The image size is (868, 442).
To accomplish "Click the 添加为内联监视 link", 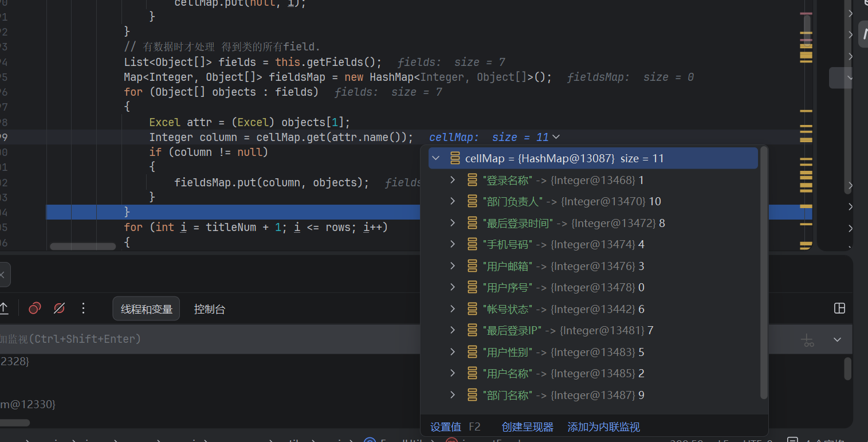I will point(603,427).
